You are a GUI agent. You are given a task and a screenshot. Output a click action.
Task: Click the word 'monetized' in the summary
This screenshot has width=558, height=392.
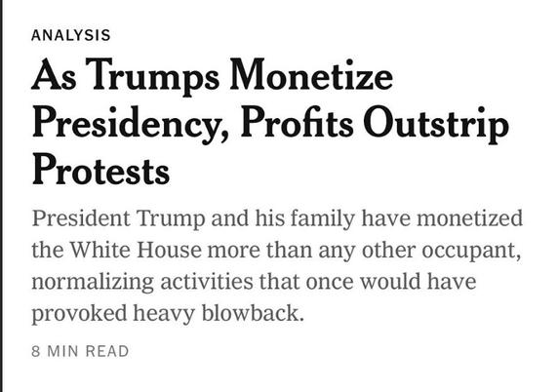[470, 218]
